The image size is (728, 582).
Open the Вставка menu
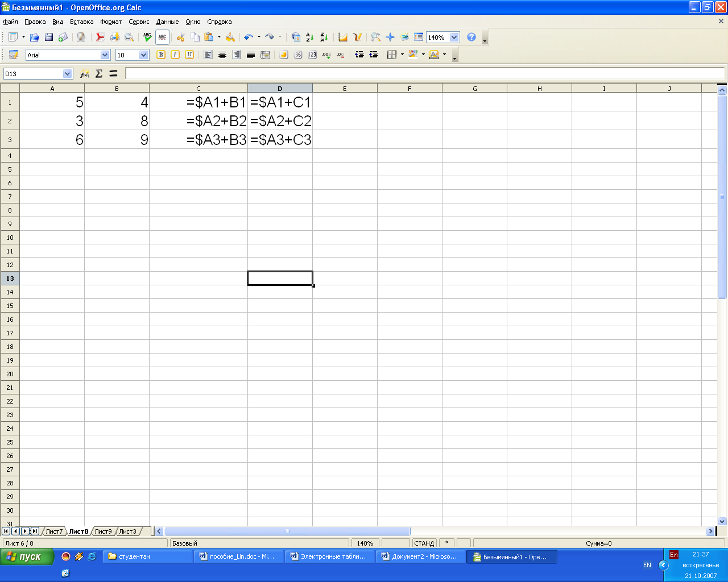tap(81, 22)
